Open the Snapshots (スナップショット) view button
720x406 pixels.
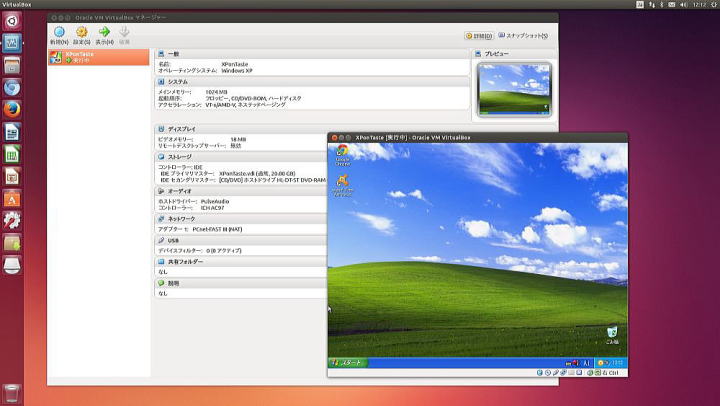[x=523, y=35]
